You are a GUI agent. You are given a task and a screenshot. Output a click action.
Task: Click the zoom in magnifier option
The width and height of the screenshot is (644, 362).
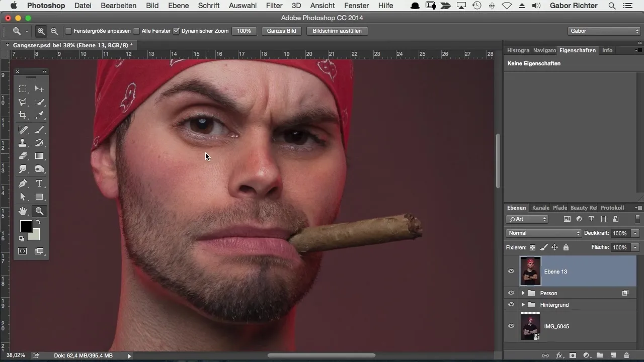(x=41, y=31)
